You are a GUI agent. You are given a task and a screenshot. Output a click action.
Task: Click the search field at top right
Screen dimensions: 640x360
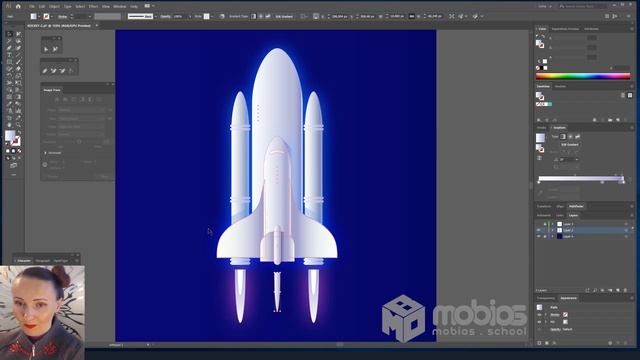(x=582, y=6)
